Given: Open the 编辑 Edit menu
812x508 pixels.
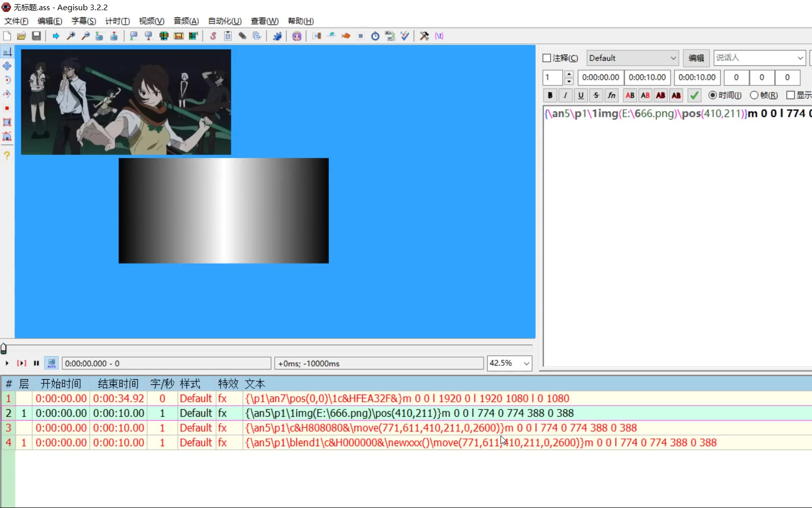Looking at the screenshot, I should click(50, 21).
